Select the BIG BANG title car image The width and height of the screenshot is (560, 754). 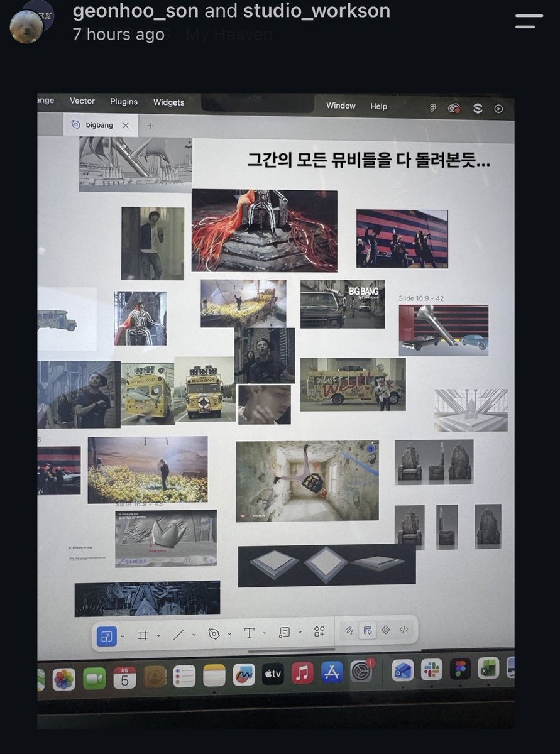tap(343, 304)
